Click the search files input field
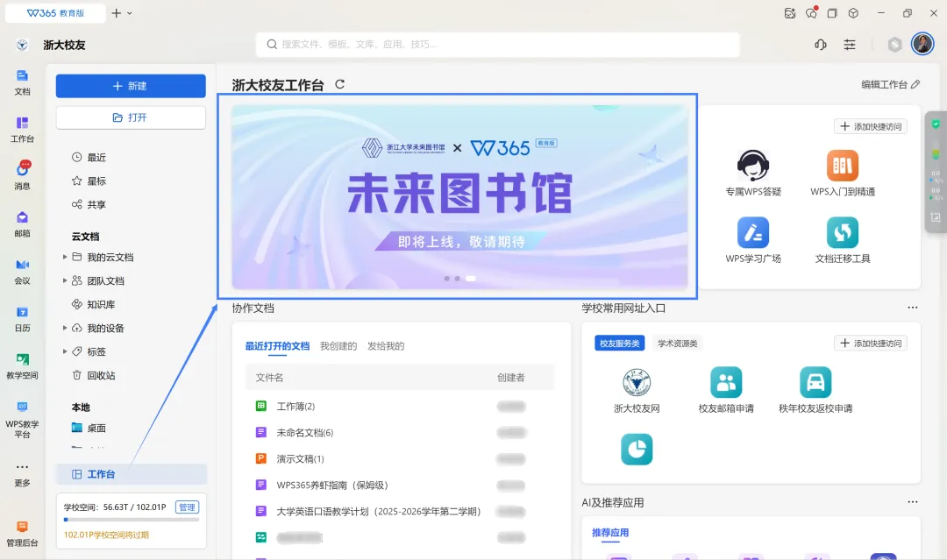This screenshot has width=947, height=560. [498, 45]
